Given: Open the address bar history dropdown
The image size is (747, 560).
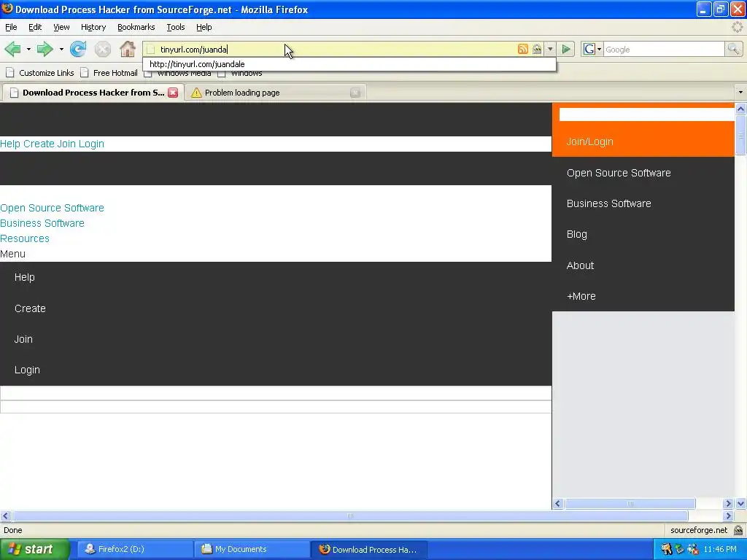Looking at the screenshot, I should (550, 49).
